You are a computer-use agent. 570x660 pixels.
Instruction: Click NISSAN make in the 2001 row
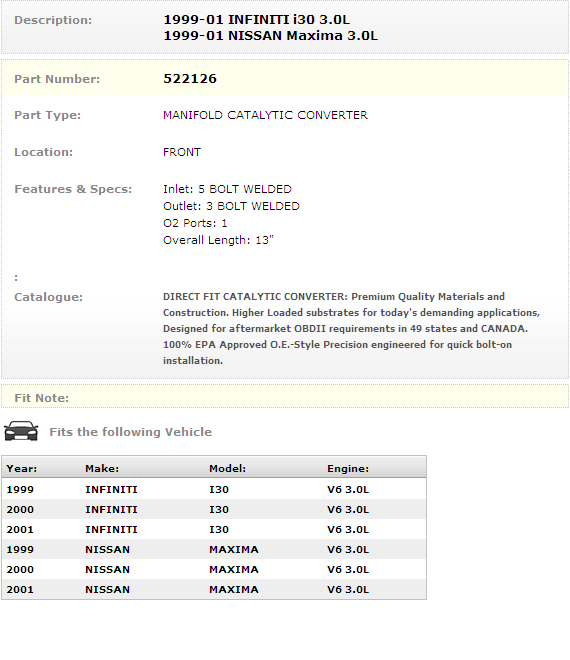point(107,590)
